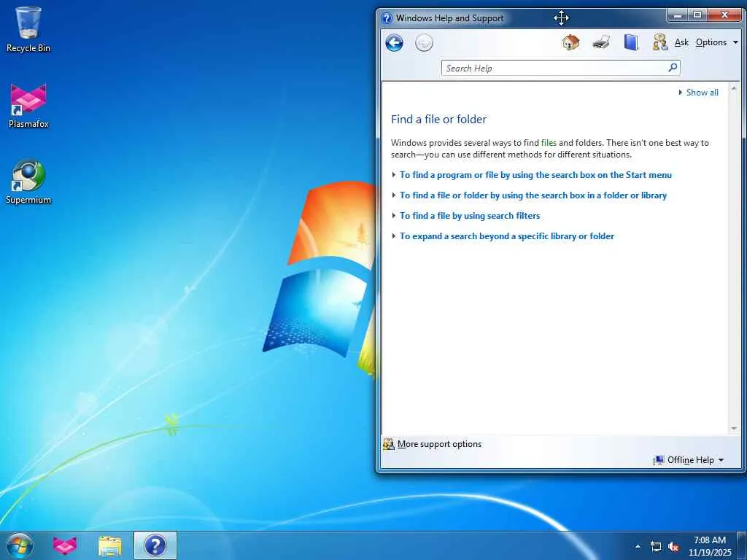
Task: Open the Windows Start menu orb
Action: 20,545
